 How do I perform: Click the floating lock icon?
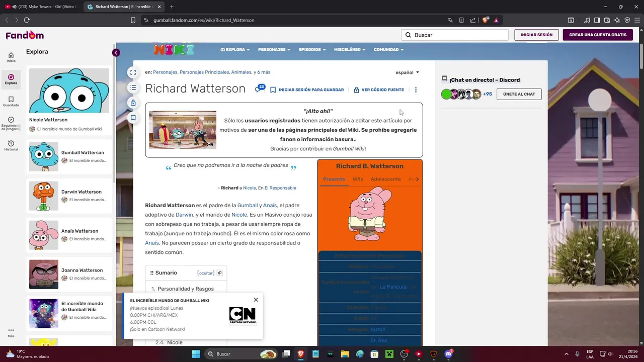(133, 103)
